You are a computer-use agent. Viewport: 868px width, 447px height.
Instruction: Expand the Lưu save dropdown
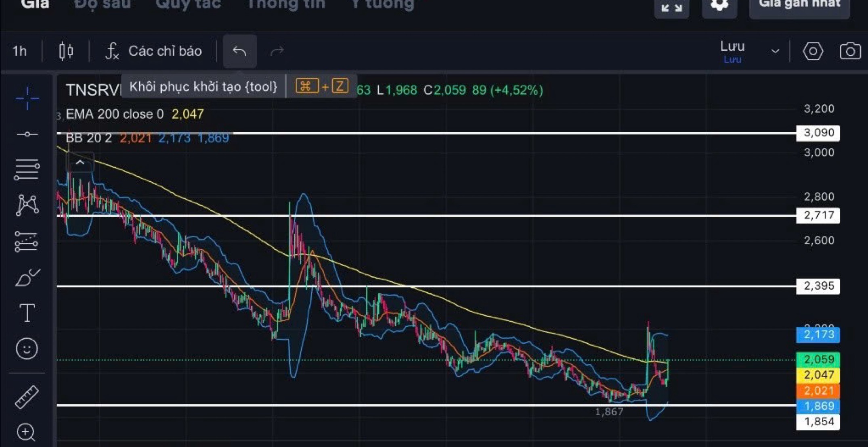(775, 51)
